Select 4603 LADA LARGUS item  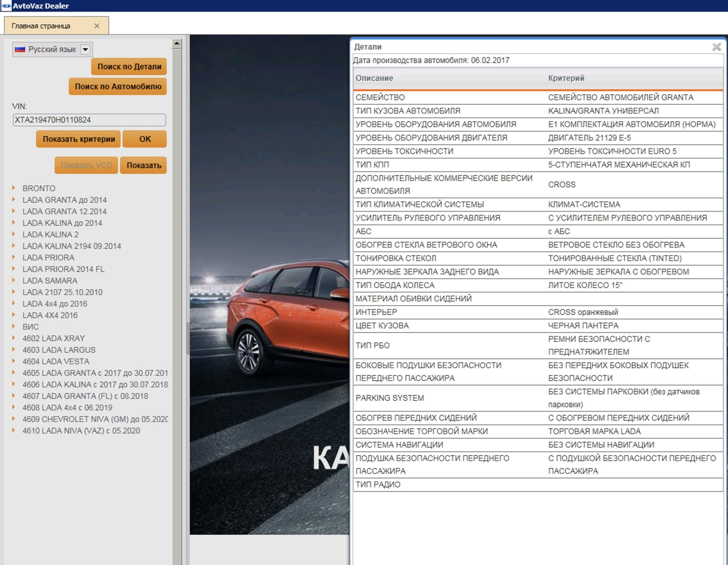point(59,350)
